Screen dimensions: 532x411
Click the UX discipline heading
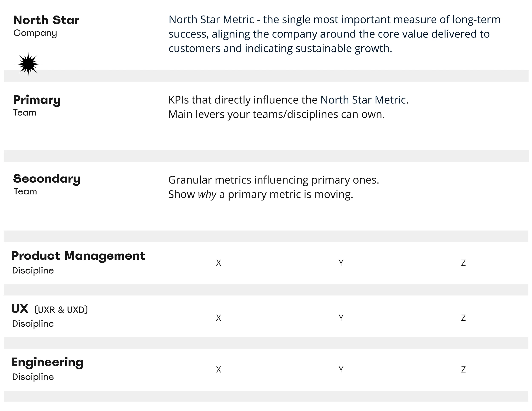(x=20, y=309)
